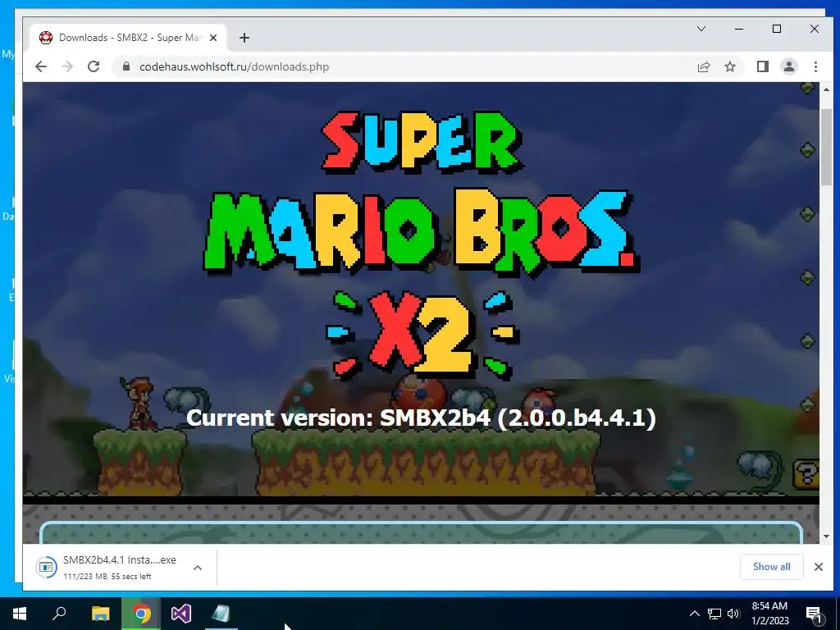Click the address bar URL

(x=234, y=67)
